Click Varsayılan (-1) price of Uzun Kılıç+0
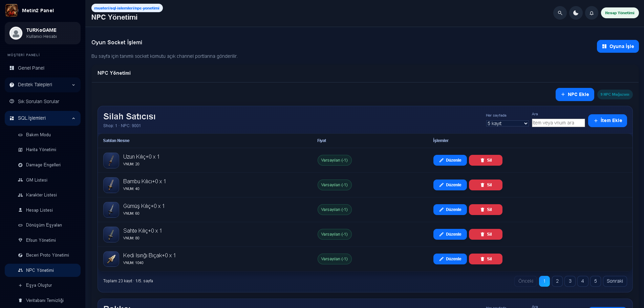 pyautogui.click(x=335, y=160)
